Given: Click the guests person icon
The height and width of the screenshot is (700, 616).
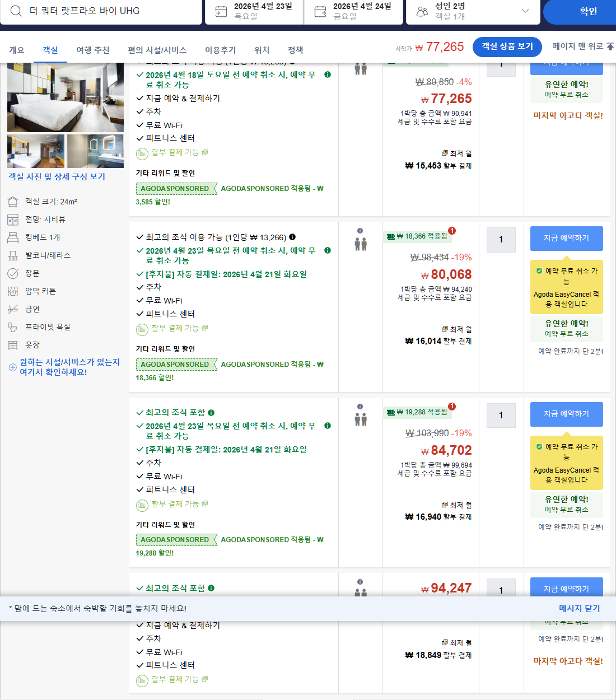Looking at the screenshot, I should coord(422,11).
